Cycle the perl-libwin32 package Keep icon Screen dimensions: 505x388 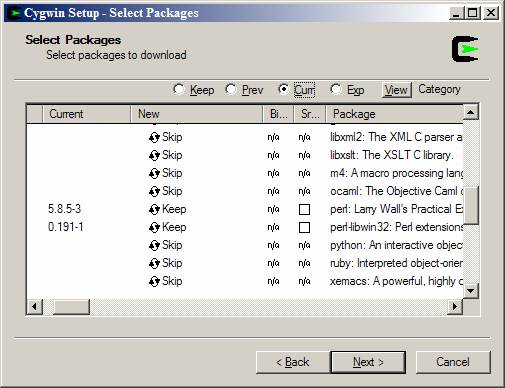point(154,227)
